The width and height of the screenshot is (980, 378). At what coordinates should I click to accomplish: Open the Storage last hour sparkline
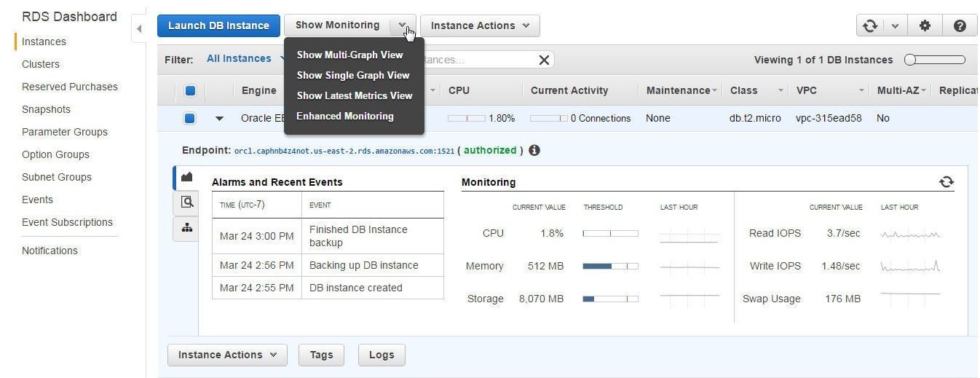click(689, 297)
